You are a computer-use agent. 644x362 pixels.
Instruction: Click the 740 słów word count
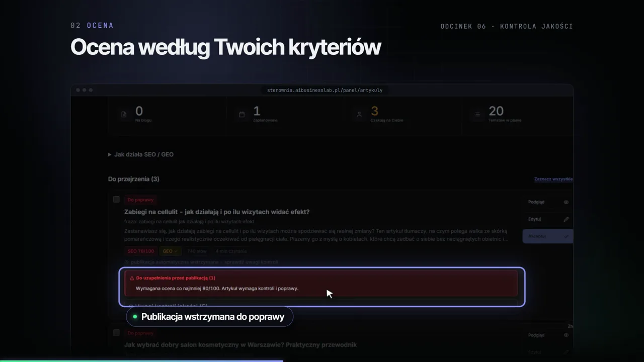pos(197,251)
